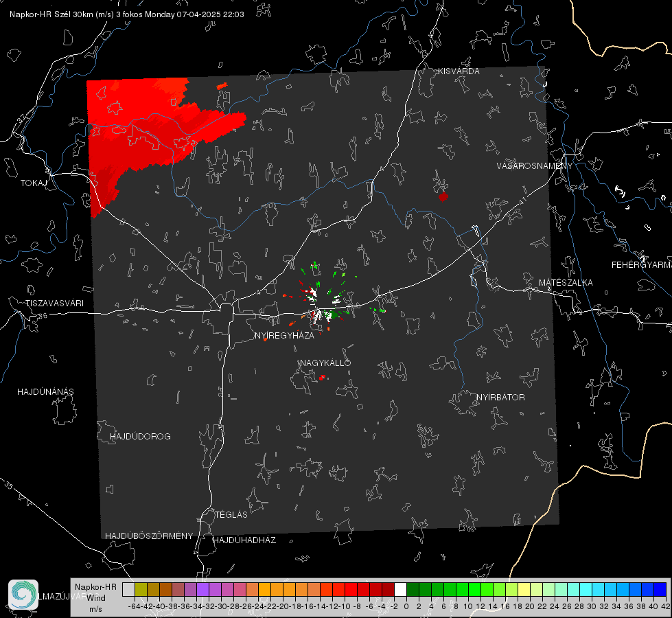The image size is (672, 618).
Task: Click the dark green swatch right of white
Action: pos(413,589)
